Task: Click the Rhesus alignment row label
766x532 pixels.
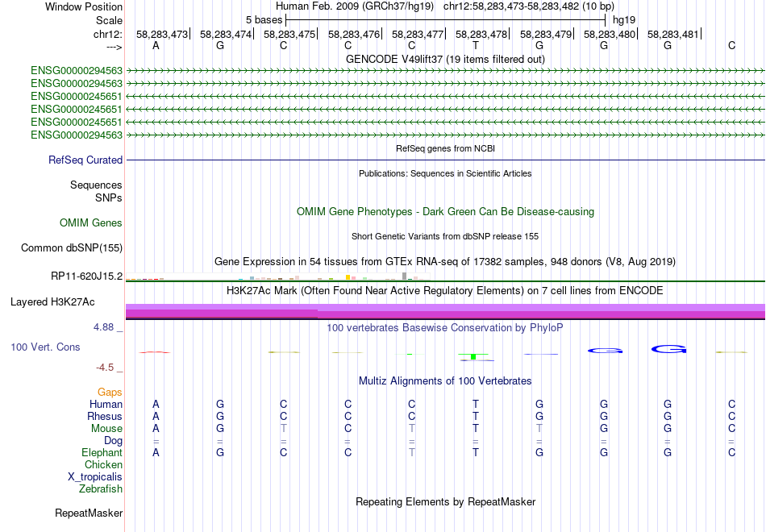Action: pos(105,416)
